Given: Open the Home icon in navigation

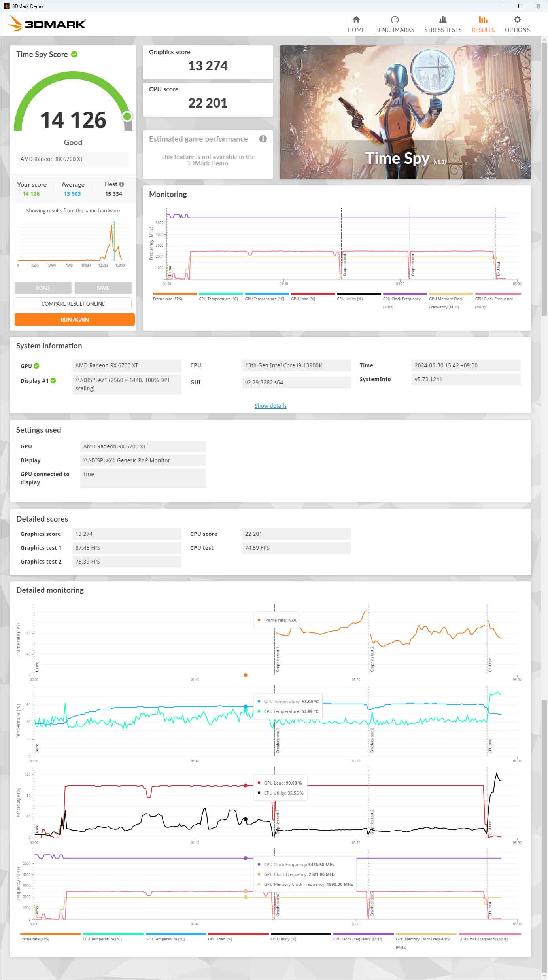Looking at the screenshot, I should coord(356,20).
